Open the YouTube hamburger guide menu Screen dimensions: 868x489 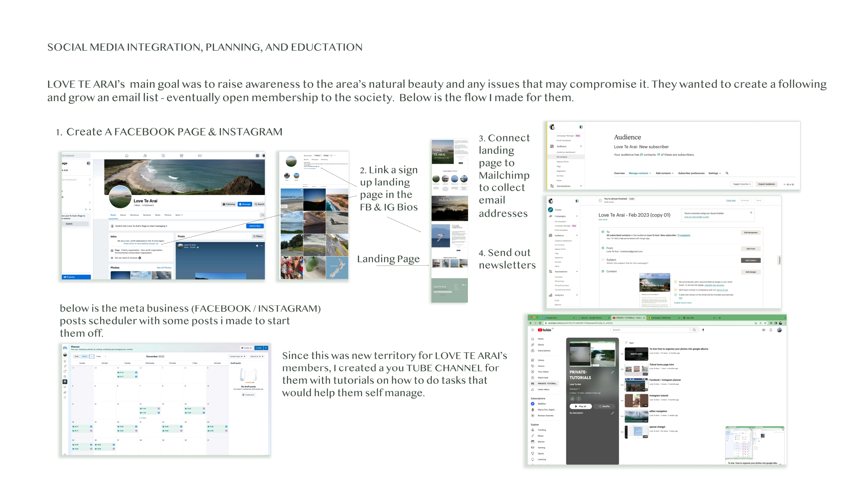tap(532, 330)
